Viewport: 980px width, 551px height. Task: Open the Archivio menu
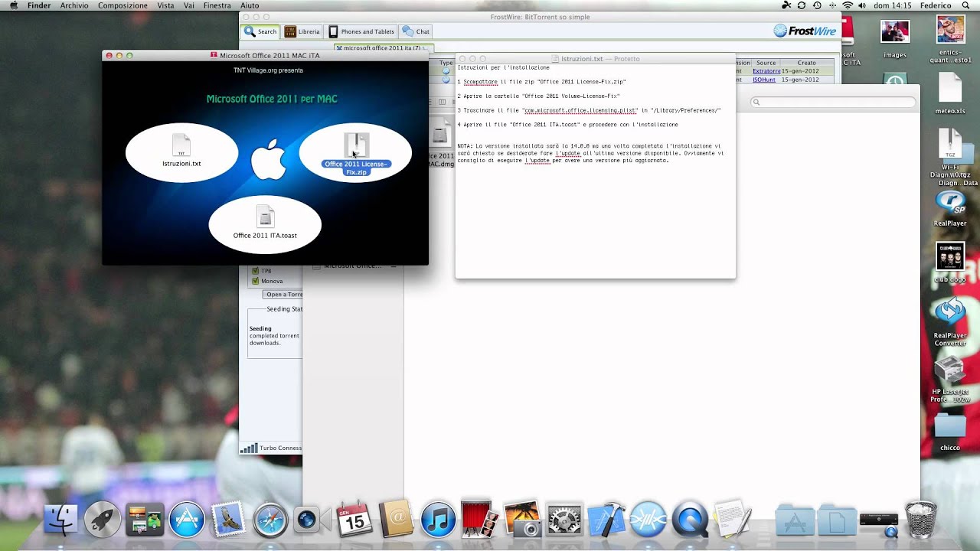pos(74,5)
